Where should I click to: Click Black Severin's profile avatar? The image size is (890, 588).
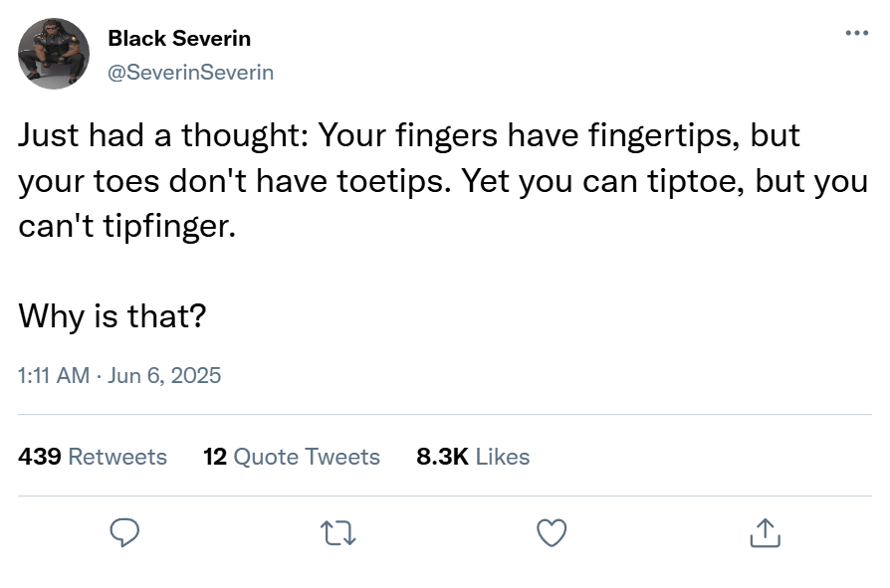coord(54,54)
